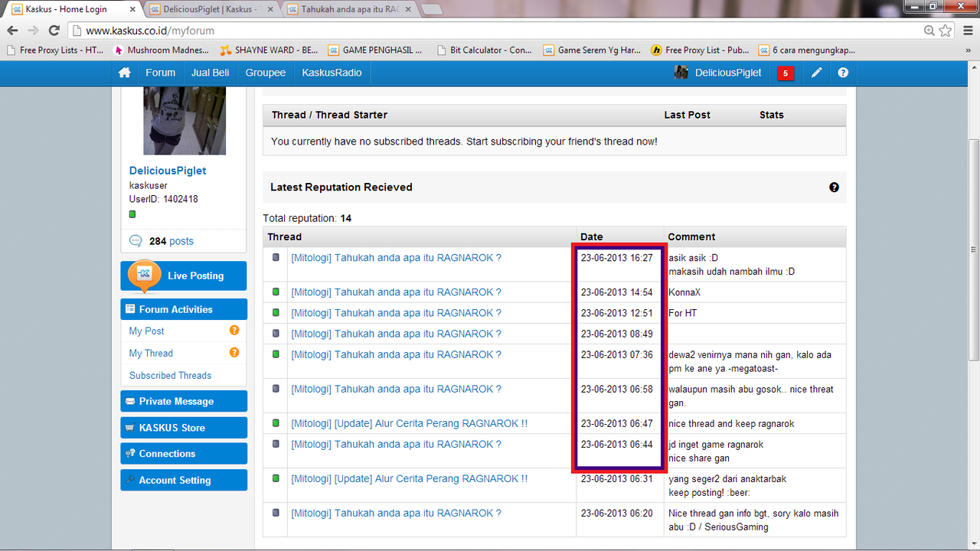The height and width of the screenshot is (551, 980).
Task: Click the pencil create-post icon
Action: click(x=817, y=73)
